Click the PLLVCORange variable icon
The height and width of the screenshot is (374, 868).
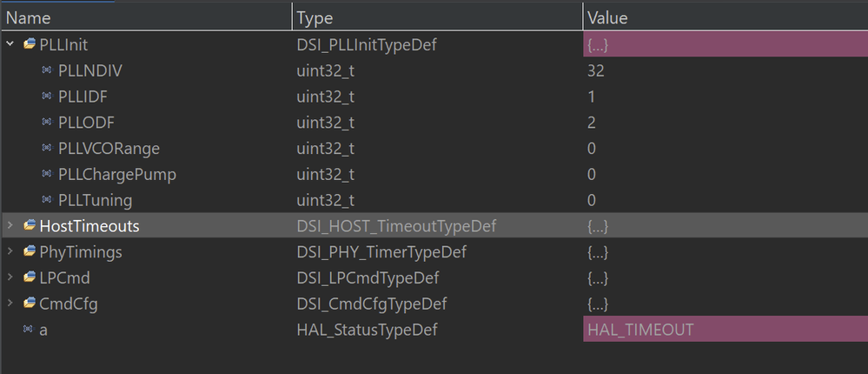point(47,149)
